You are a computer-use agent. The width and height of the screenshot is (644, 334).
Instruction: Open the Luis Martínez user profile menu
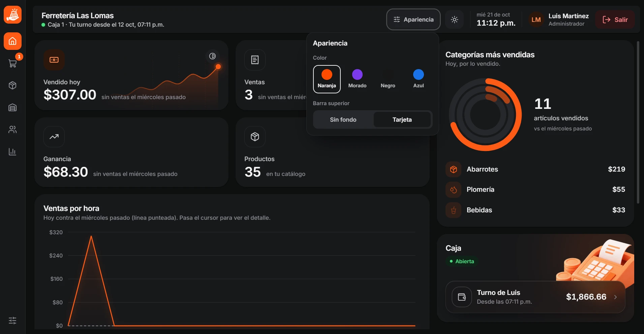(x=559, y=20)
